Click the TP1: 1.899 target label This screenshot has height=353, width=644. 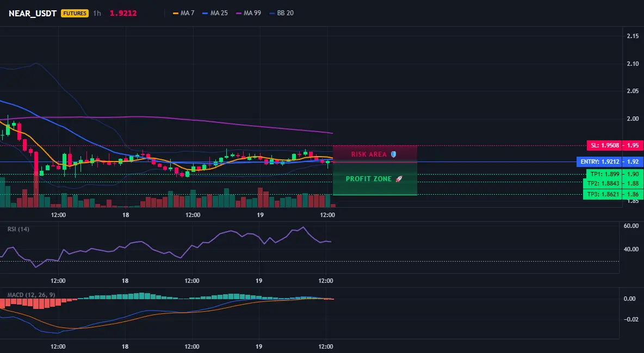coord(604,174)
